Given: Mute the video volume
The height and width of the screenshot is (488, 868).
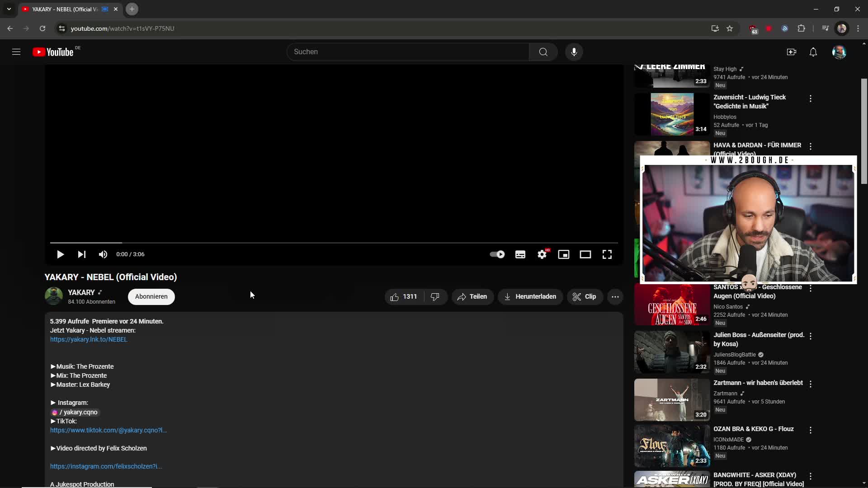Looking at the screenshot, I should (103, 254).
